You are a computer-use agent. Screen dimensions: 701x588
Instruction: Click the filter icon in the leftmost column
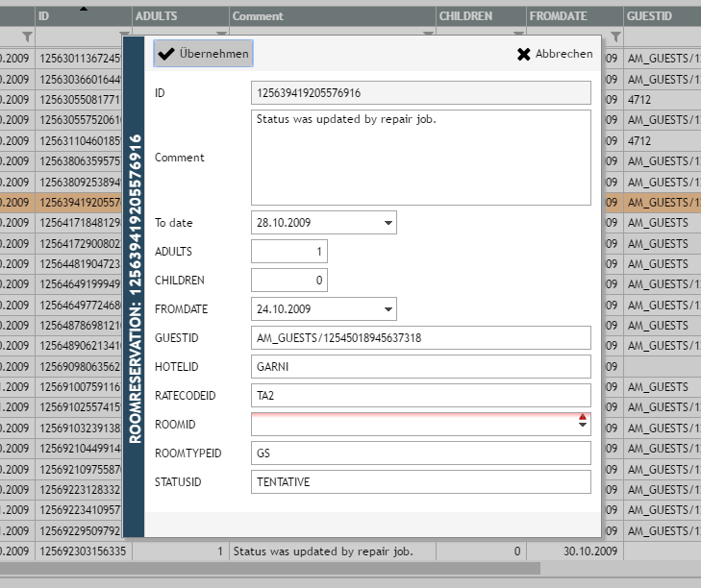coord(26,37)
